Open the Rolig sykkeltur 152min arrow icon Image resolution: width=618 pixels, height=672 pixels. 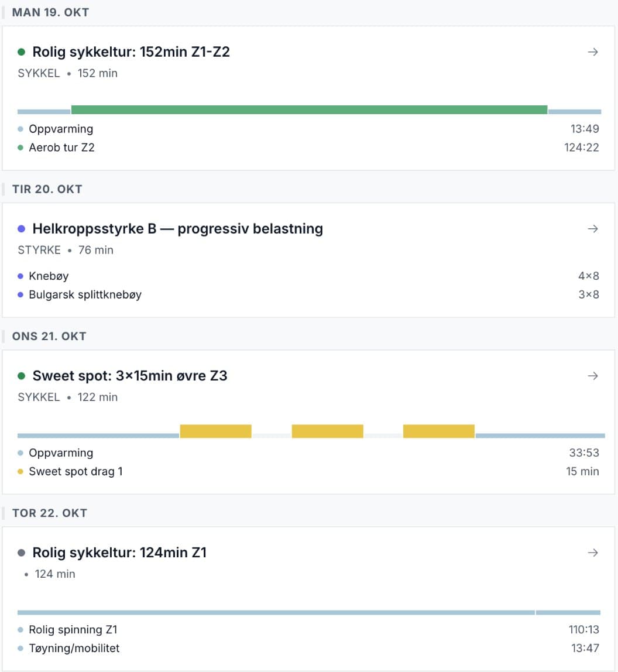[x=593, y=52]
